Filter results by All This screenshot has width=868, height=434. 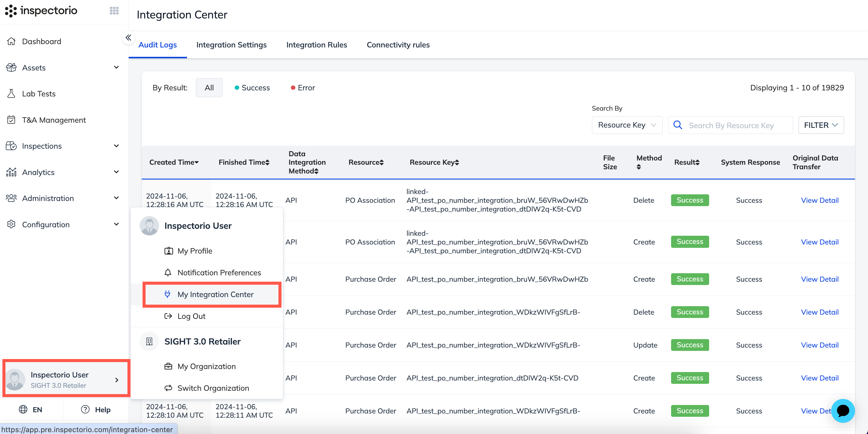tap(209, 88)
